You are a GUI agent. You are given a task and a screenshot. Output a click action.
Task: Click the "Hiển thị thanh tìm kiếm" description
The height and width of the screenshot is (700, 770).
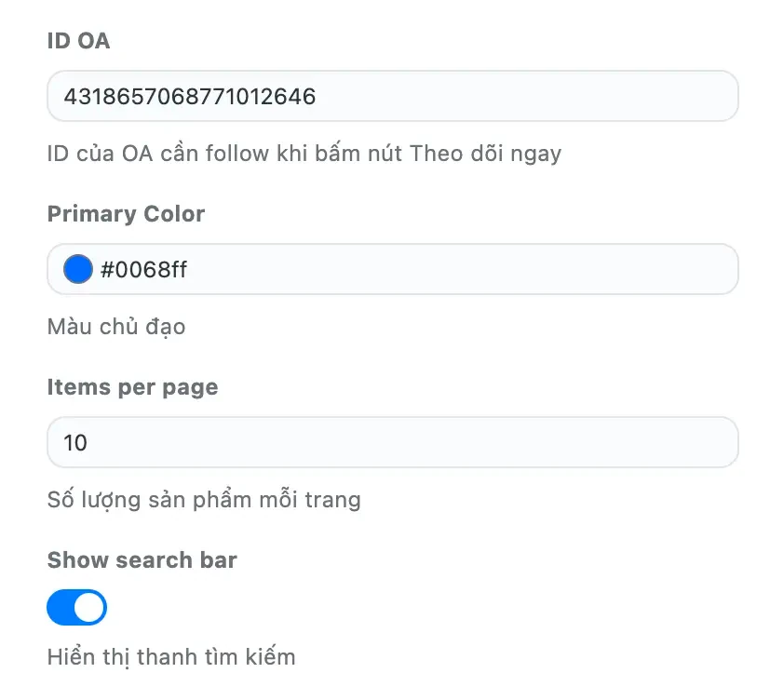[171, 657]
